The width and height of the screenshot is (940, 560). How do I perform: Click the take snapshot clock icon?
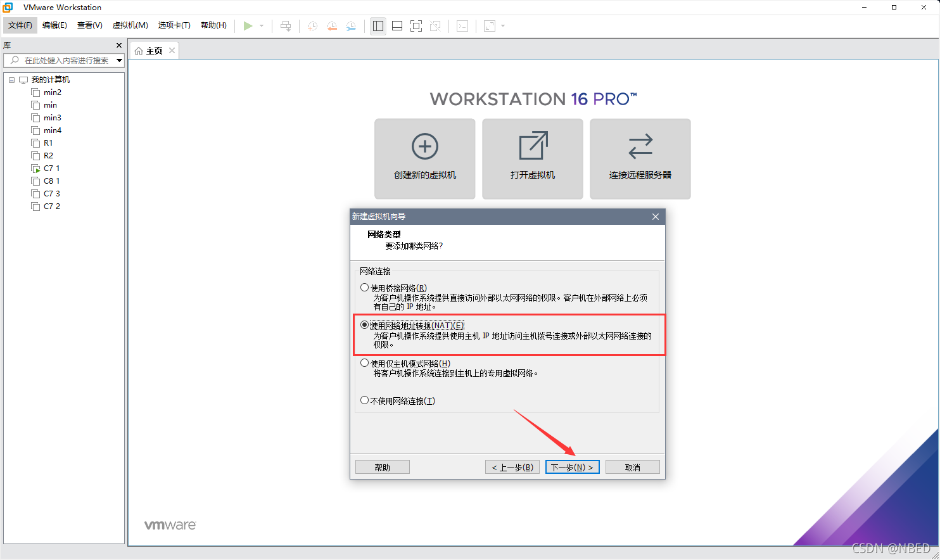click(313, 26)
